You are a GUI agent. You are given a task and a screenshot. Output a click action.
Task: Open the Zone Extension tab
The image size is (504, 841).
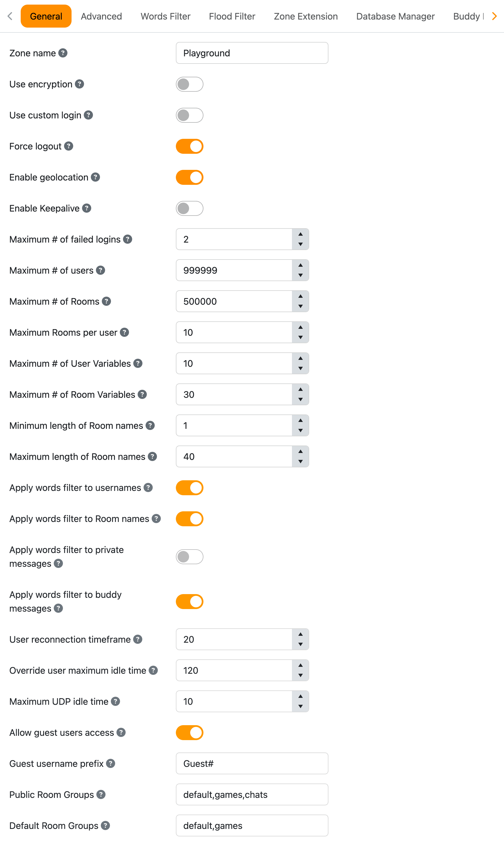(306, 16)
